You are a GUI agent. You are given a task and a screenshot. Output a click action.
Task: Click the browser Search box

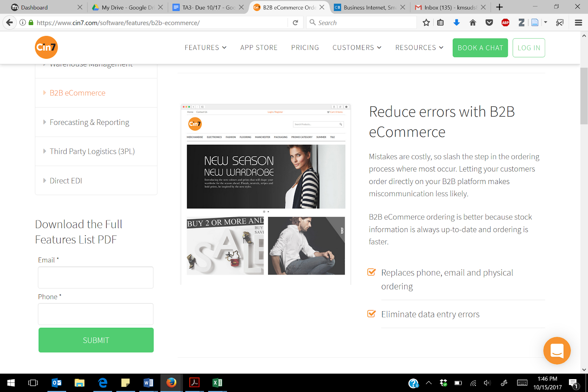click(362, 23)
